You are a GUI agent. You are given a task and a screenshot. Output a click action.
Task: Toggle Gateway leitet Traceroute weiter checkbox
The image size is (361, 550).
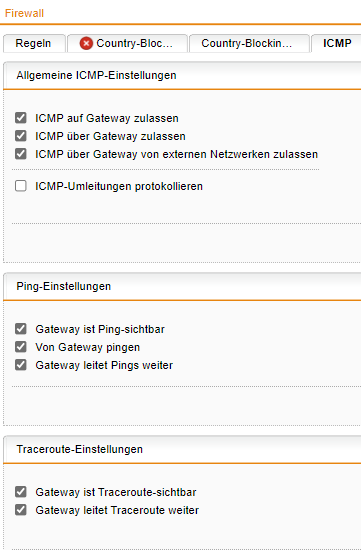[21, 510]
